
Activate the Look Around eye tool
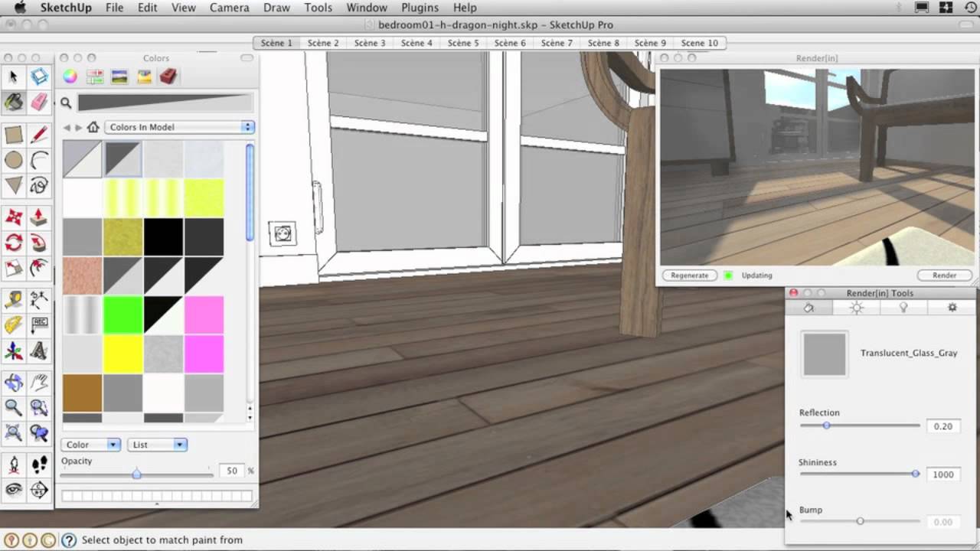13,490
